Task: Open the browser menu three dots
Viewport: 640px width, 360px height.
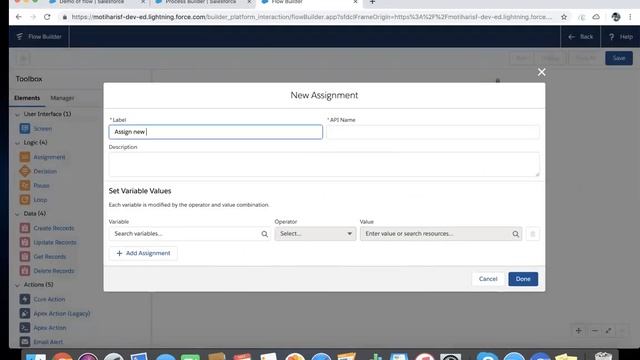Action: pos(630,17)
